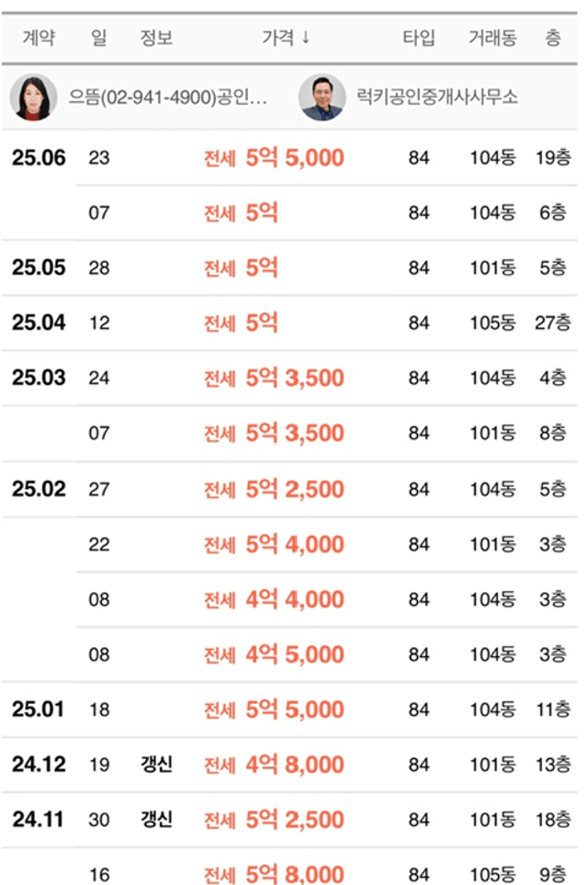Select 전세 5억 2,500 104동 5층 row
The image size is (588, 885).
(x=289, y=489)
